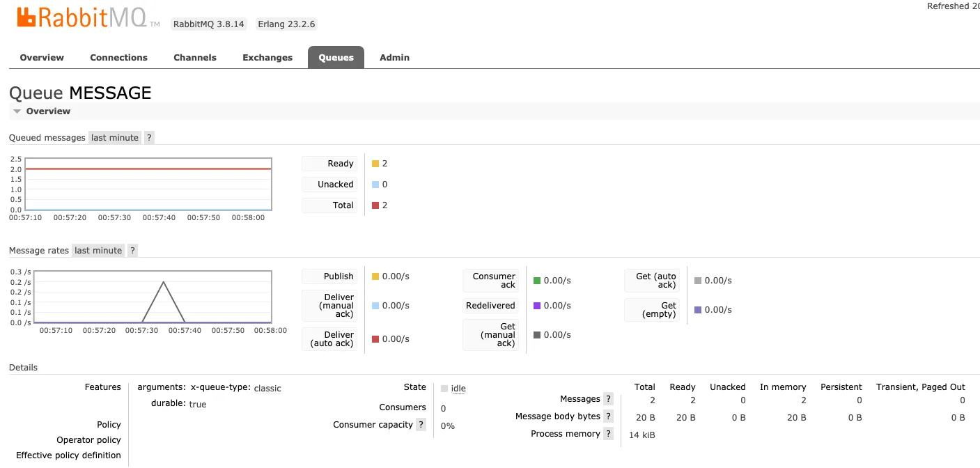Viewport: 980px width, 468px height.
Task: Open the Channels tab
Action: (195, 58)
